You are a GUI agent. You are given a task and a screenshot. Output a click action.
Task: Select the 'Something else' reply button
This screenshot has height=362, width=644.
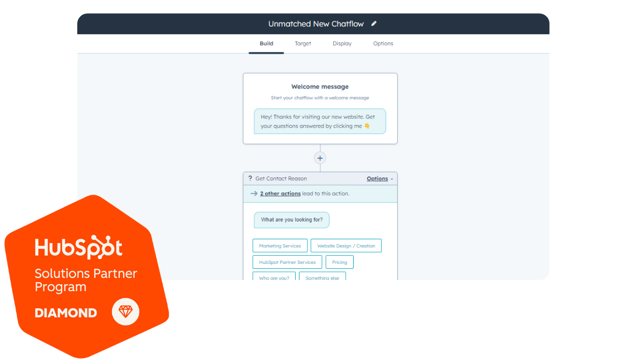coord(322,277)
